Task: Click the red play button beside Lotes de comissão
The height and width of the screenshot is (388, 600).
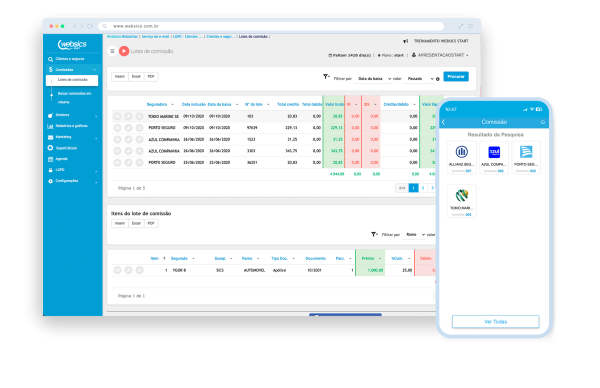Action: tap(124, 51)
